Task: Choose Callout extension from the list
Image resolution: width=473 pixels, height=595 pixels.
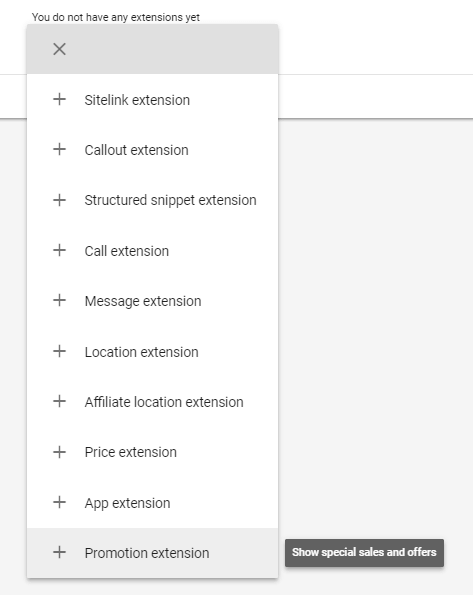Action: [x=152, y=150]
